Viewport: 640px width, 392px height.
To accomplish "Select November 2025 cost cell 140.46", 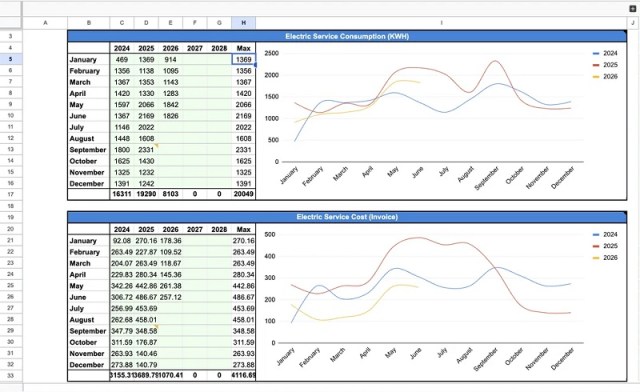I will (146, 354).
